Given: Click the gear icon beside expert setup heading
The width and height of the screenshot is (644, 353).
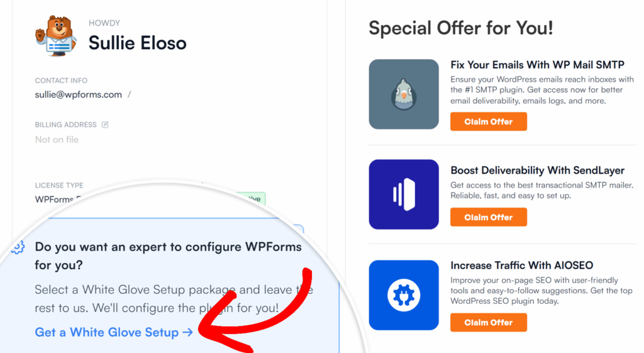Looking at the screenshot, I should click(x=18, y=247).
